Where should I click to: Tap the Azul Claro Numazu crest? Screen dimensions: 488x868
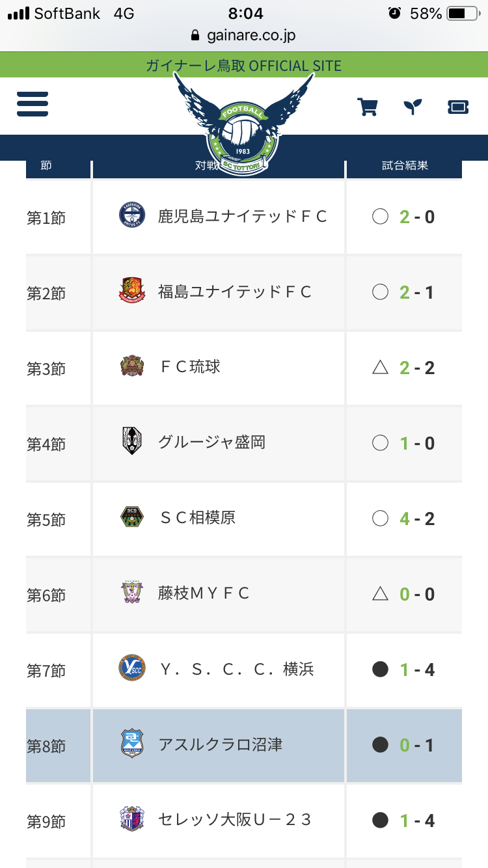point(132,744)
